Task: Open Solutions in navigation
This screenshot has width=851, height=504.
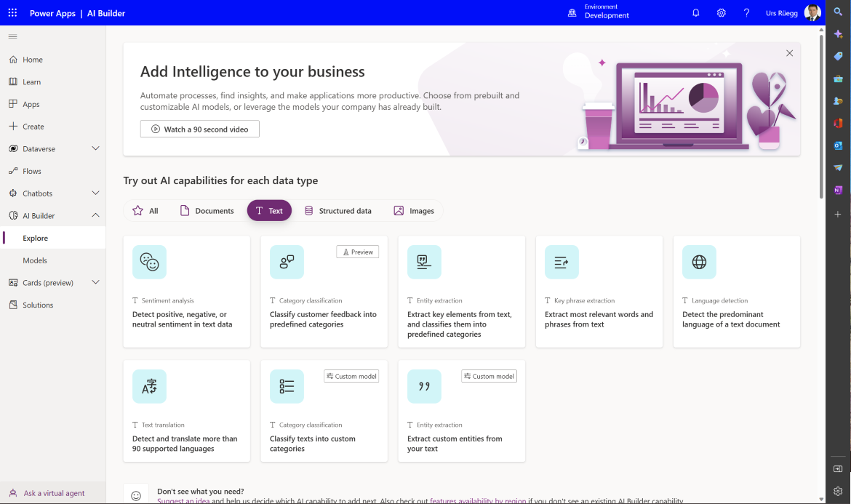Action: (52, 305)
